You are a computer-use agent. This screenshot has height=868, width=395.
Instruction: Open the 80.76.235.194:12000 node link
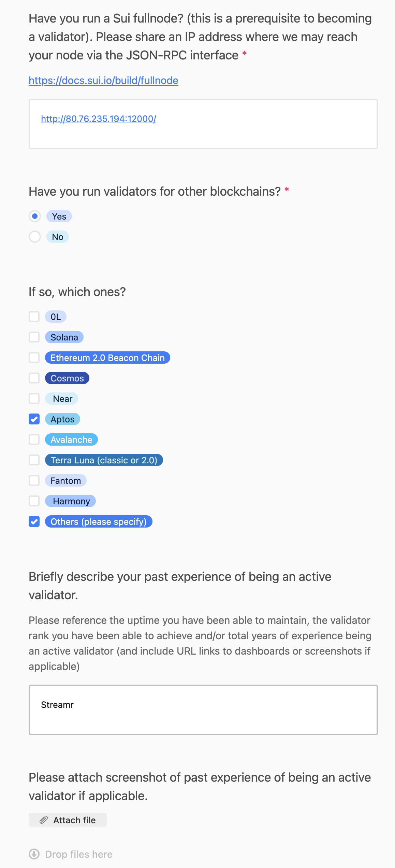(99, 119)
